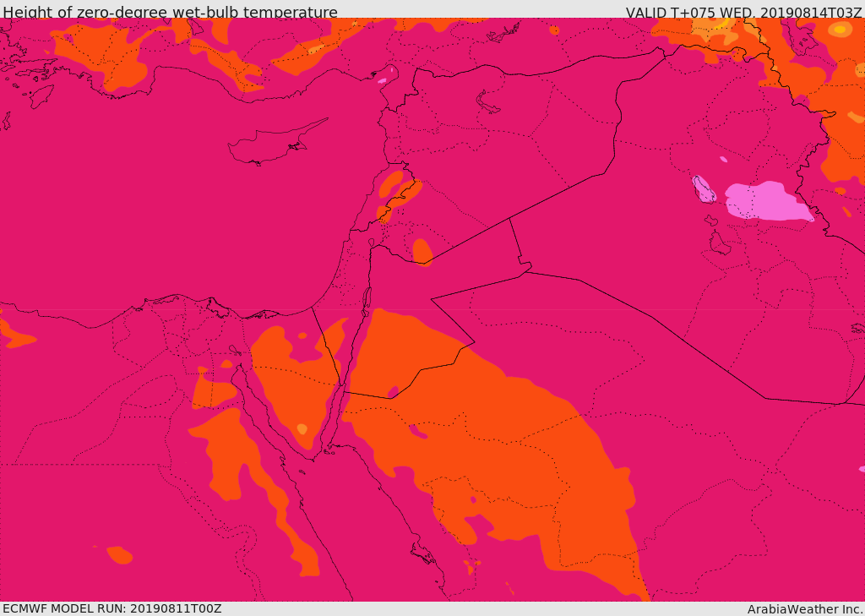Click the title 'Height of zero-degree wet-bulb temperature'
865x616 pixels.
pyautogui.click(x=170, y=12)
